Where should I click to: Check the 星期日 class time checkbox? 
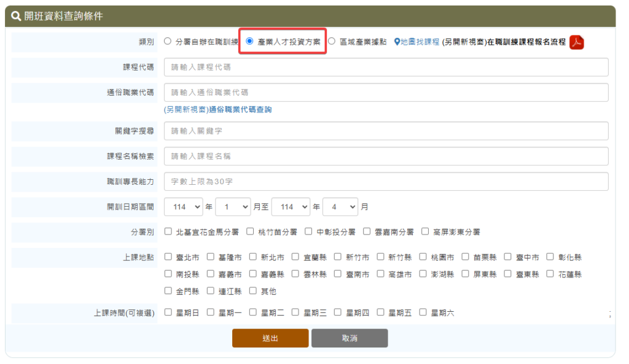(168, 312)
